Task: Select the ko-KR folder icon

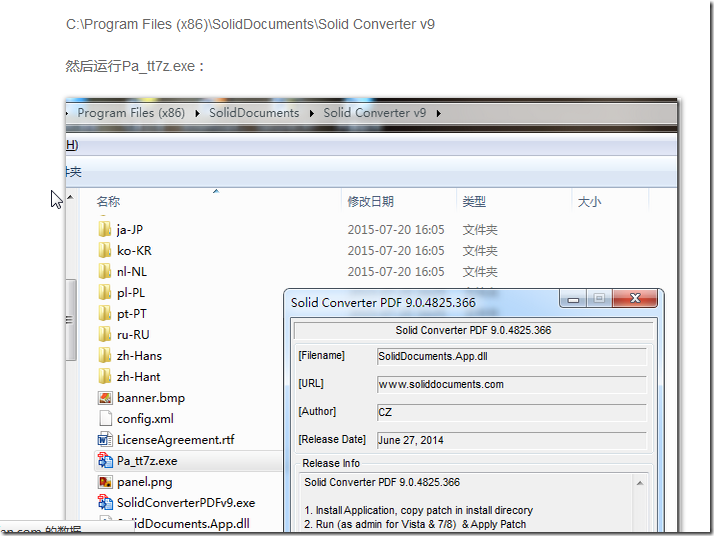Action: click(105, 250)
